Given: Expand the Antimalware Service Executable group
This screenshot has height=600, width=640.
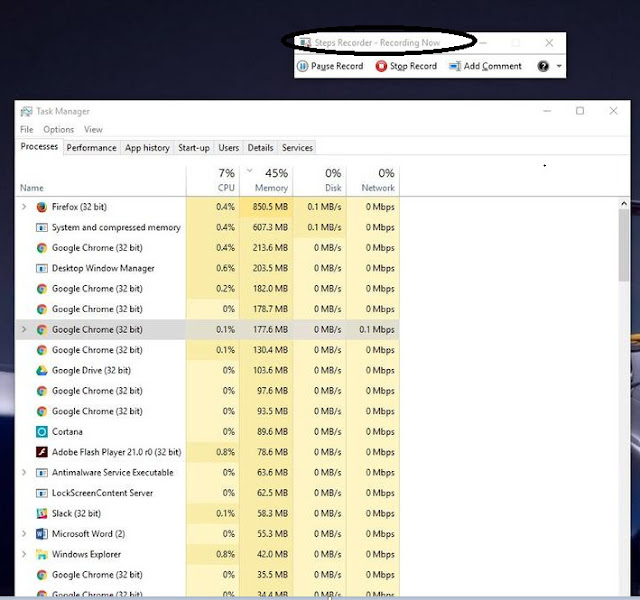Looking at the screenshot, I should [24, 473].
